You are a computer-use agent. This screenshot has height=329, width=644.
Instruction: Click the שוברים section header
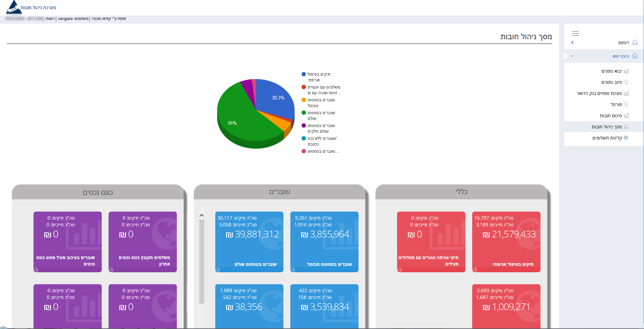(279, 192)
